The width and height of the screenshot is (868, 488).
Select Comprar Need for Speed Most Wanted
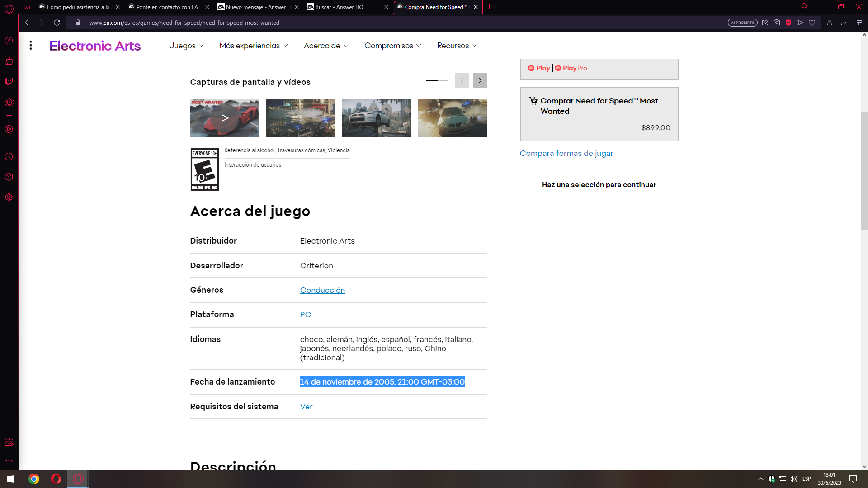(x=599, y=114)
